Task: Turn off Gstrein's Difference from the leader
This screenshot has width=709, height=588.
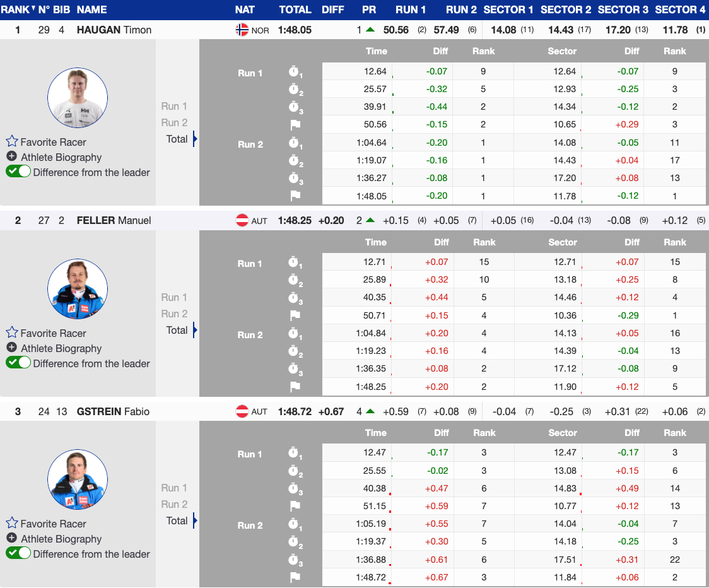Action: point(18,553)
